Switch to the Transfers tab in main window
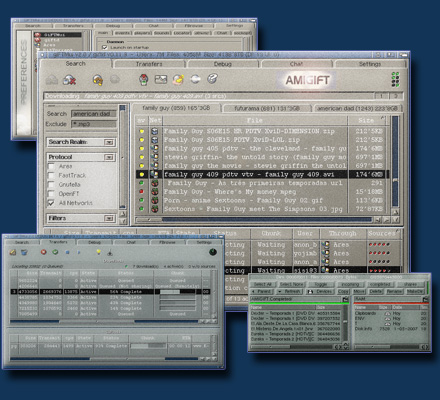This screenshot has height=400, width=440. pos(149,64)
